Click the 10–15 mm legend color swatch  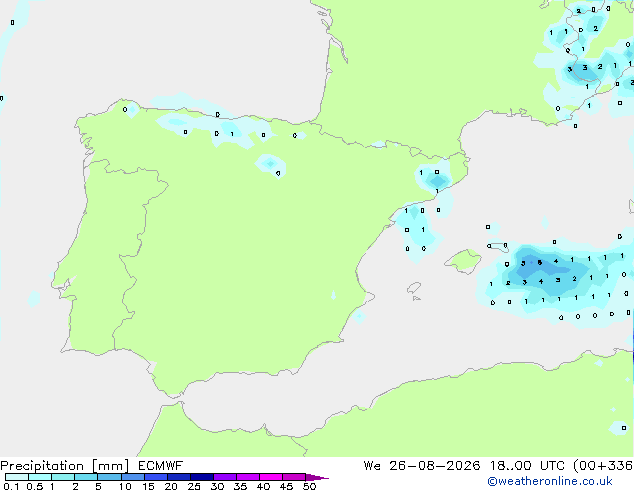[x=132, y=477]
